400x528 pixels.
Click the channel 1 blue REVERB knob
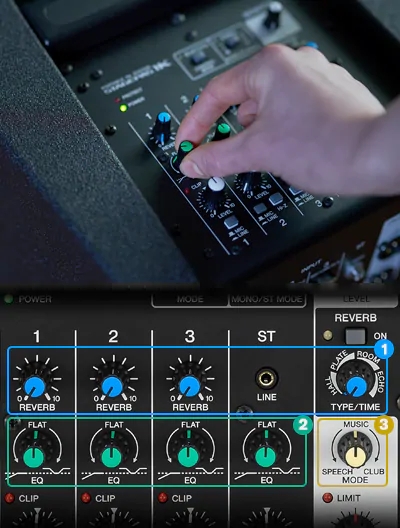(x=35, y=386)
